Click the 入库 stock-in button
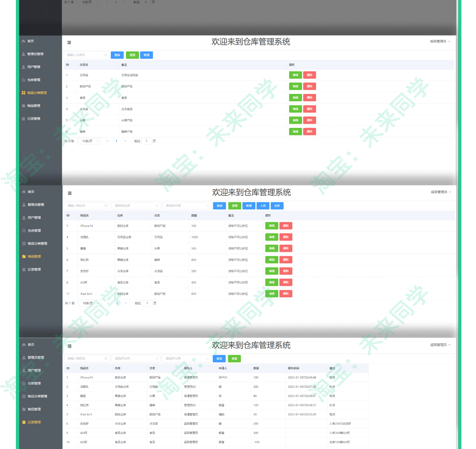 click(x=263, y=206)
